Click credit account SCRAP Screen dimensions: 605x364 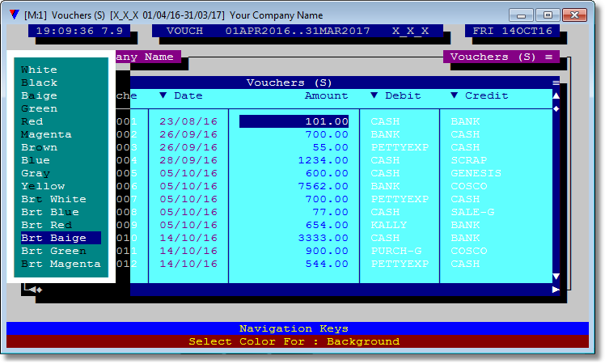(x=469, y=160)
